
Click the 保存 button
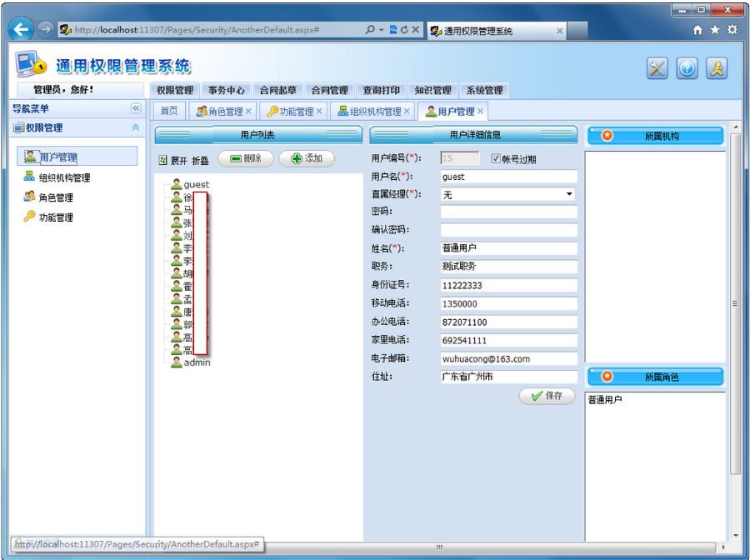[547, 396]
